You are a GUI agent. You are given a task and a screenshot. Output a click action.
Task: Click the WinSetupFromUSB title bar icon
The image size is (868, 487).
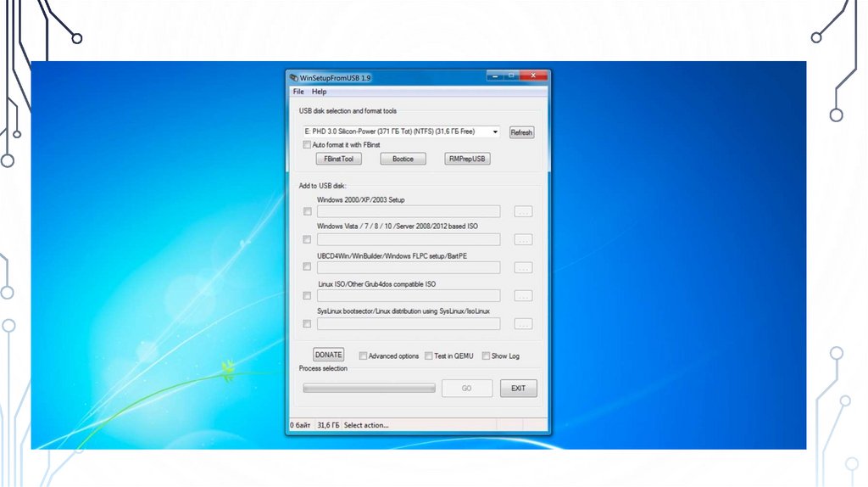pos(294,77)
